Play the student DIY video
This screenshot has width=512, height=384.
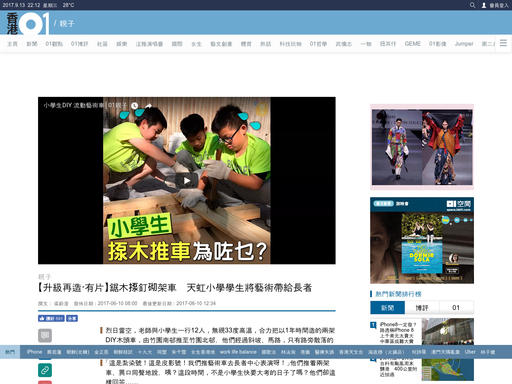click(187, 180)
